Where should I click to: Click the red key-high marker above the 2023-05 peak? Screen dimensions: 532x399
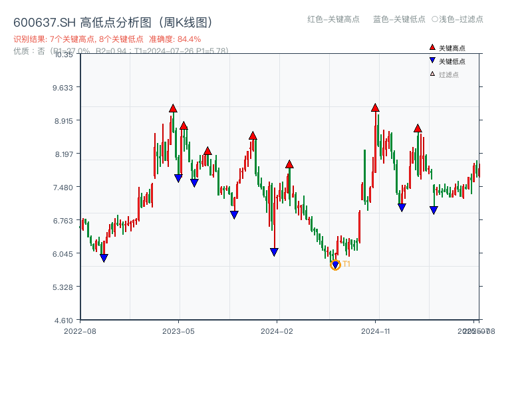tap(172, 108)
